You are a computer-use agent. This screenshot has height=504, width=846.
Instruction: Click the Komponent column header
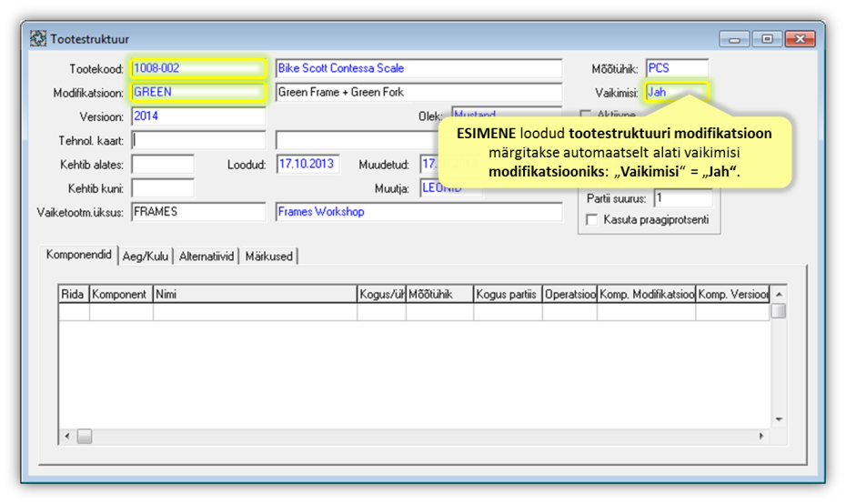pyautogui.click(x=121, y=294)
